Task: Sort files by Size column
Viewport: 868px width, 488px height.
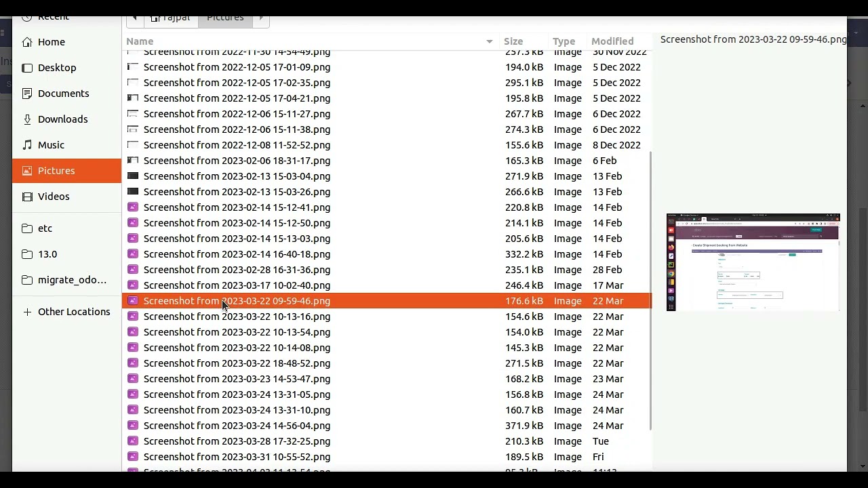Action: point(513,41)
